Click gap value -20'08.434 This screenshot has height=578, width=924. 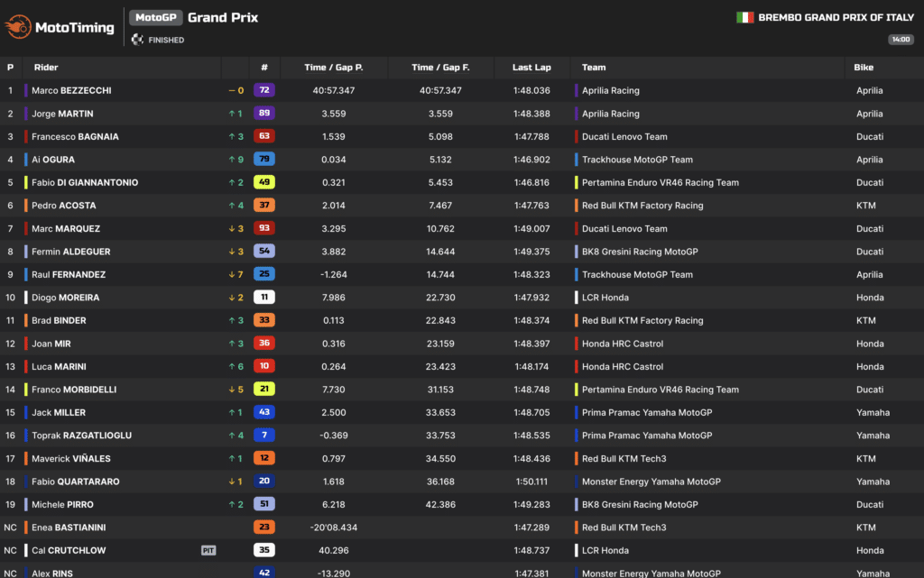click(x=334, y=528)
